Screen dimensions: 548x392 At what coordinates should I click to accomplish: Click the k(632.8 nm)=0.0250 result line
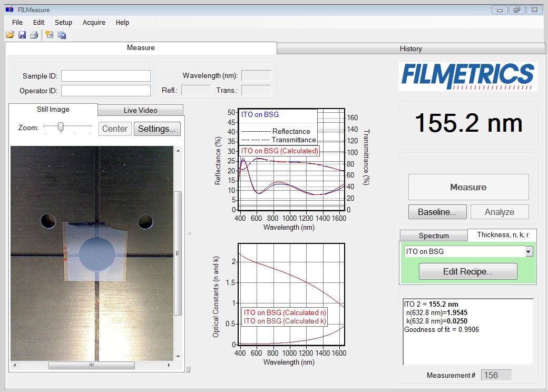coord(436,321)
